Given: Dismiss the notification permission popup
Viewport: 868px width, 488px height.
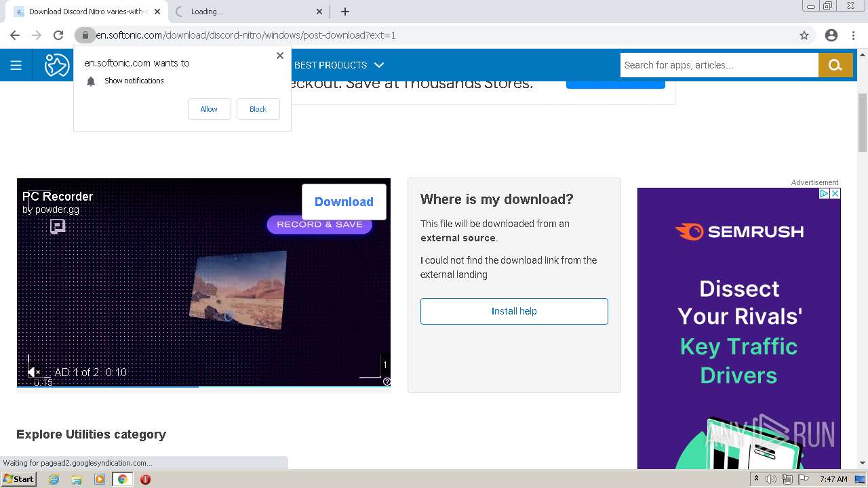Looking at the screenshot, I should tap(280, 56).
